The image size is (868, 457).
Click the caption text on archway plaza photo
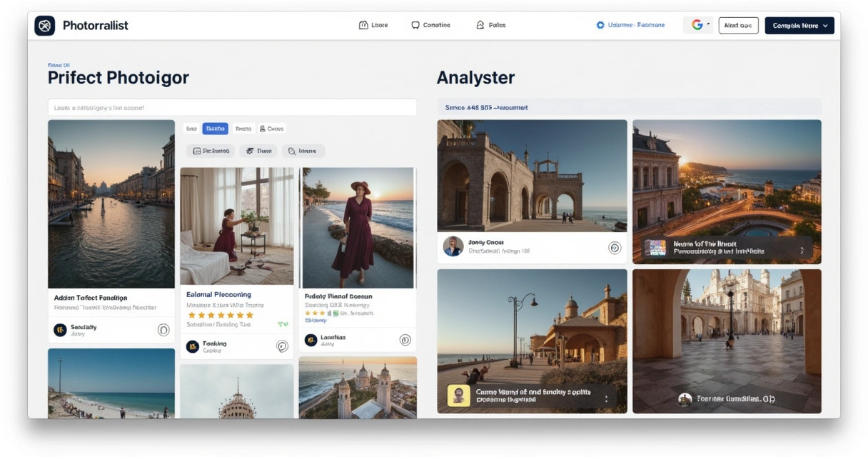[x=736, y=399]
